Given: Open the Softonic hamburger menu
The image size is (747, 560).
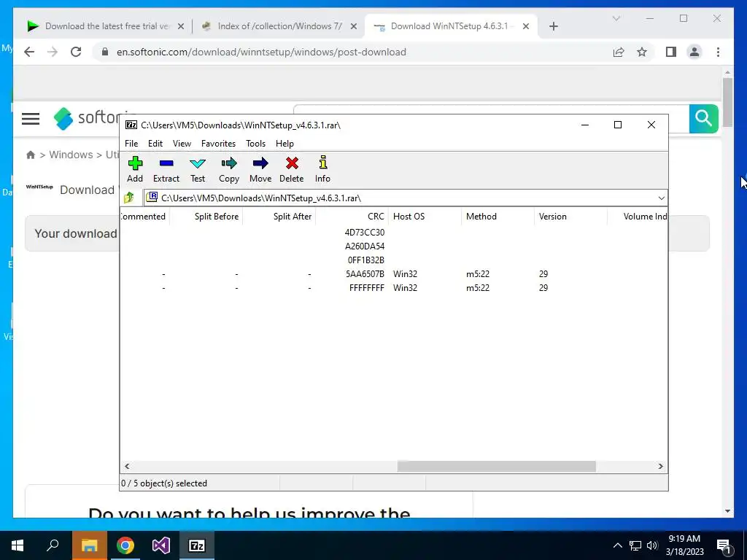Looking at the screenshot, I should (31, 118).
